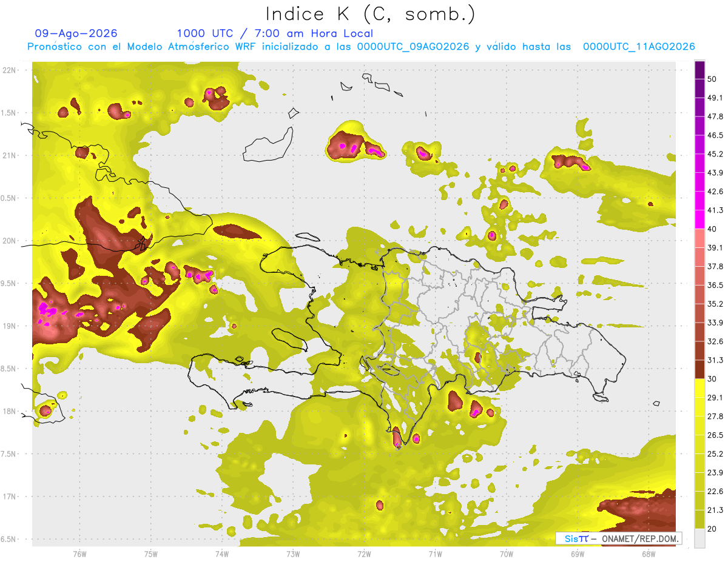Screen dimensions: 728x562
Task: Click the 71W longitude axis label
Action: 435,554
